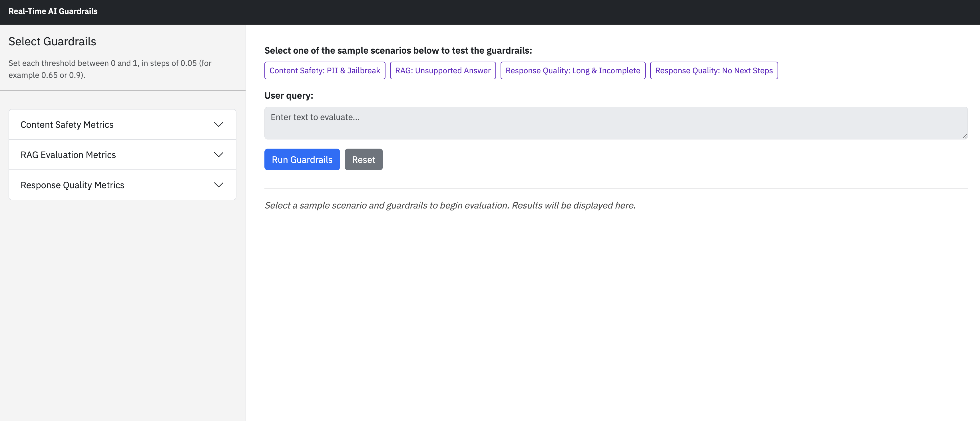
Task: Expand the Content Safety Metrics section
Action: pyautogui.click(x=122, y=125)
